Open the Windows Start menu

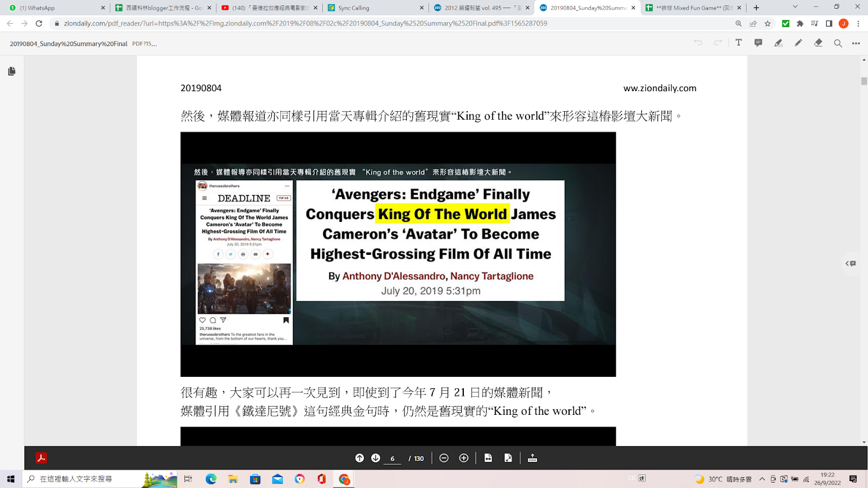tap(10, 479)
